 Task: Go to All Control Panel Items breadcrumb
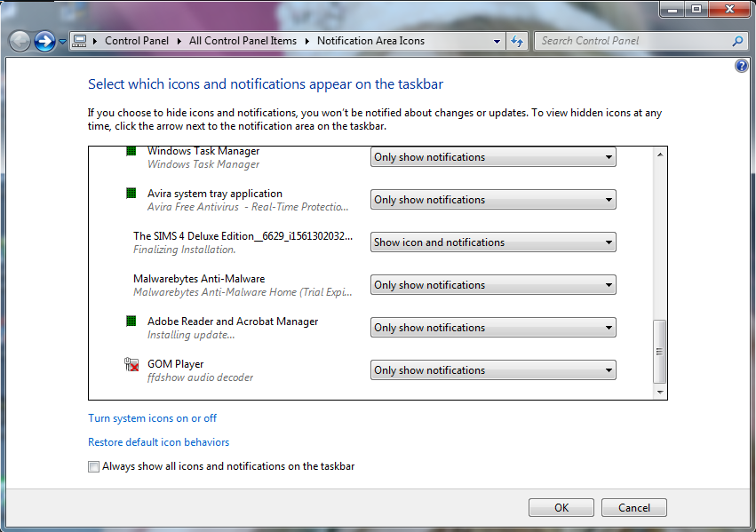[243, 41]
